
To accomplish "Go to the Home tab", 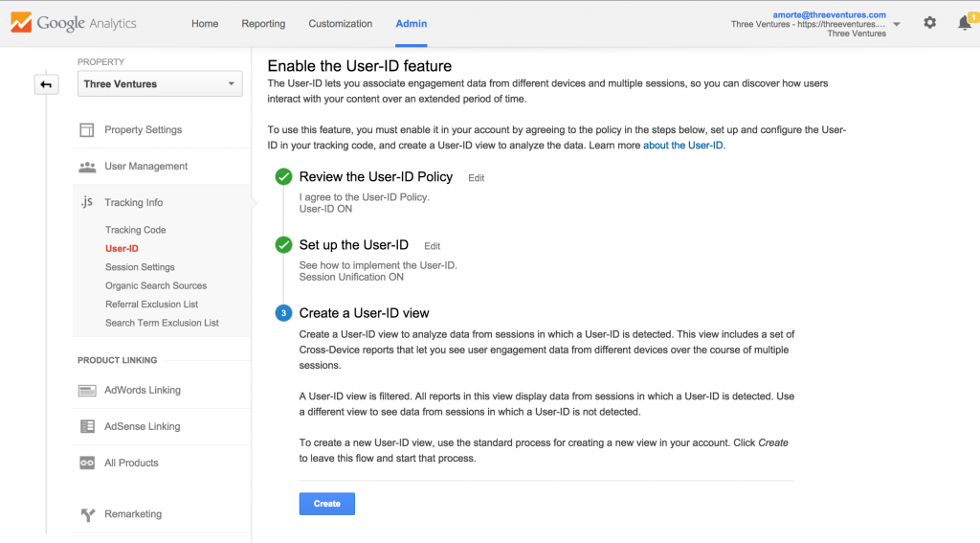I will click(205, 24).
